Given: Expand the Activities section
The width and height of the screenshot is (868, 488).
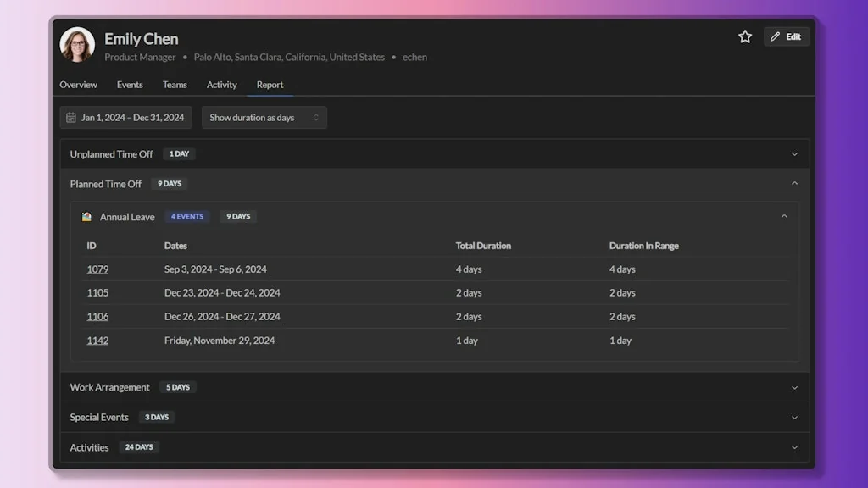Looking at the screenshot, I should pyautogui.click(x=794, y=446).
